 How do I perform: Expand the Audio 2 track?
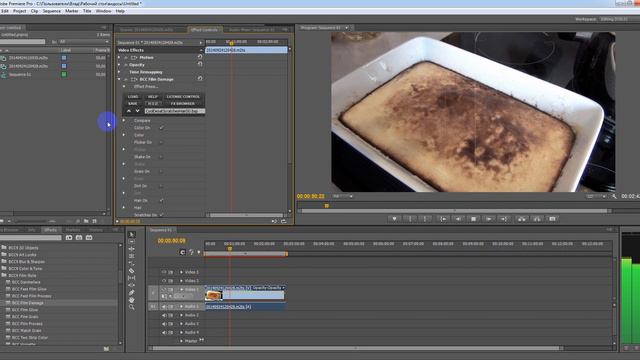pyautogui.click(x=181, y=315)
